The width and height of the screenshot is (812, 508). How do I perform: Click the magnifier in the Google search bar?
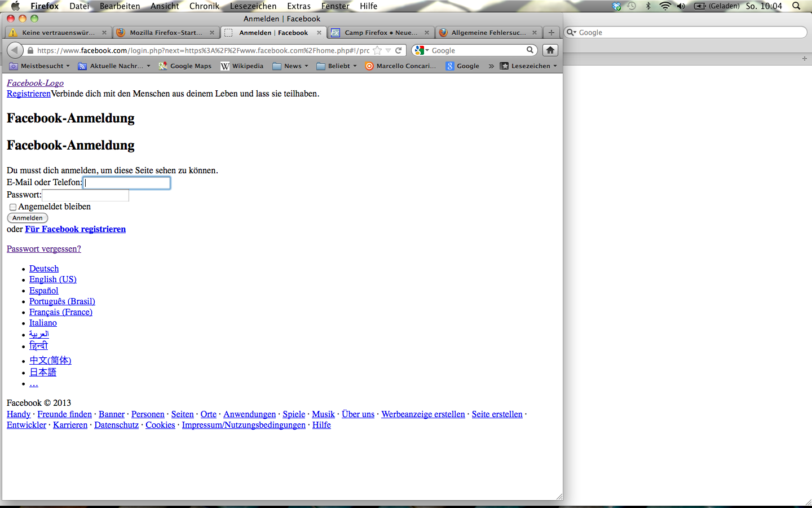pos(530,50)
